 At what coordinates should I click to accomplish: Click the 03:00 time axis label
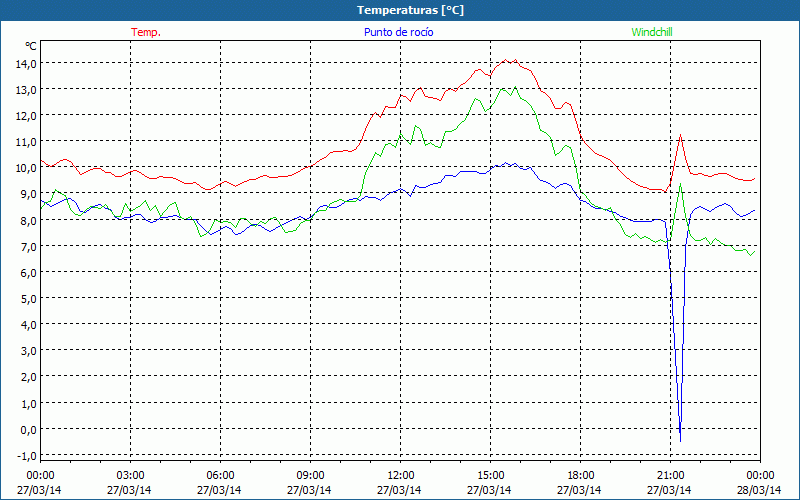[130, 476]
